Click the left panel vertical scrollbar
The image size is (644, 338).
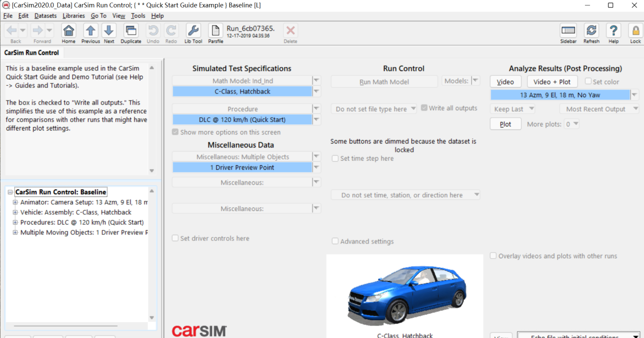point(151,117)
